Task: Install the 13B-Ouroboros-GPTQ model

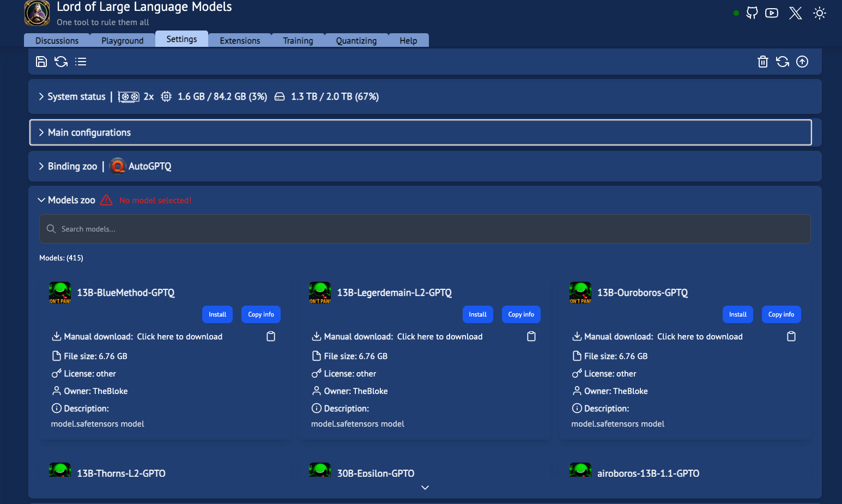Action: (x=737, y=314)
